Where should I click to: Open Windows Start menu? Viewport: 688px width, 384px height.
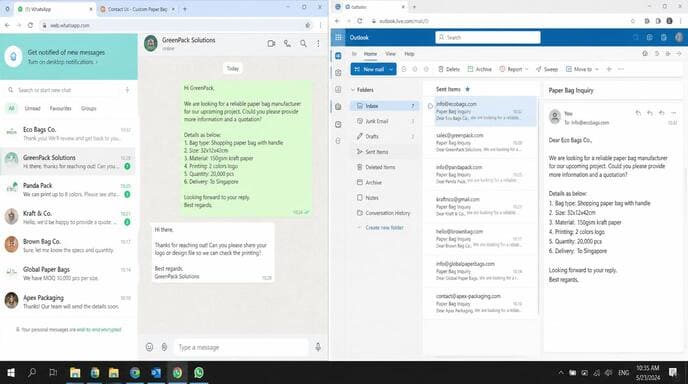tap(11, 373)
